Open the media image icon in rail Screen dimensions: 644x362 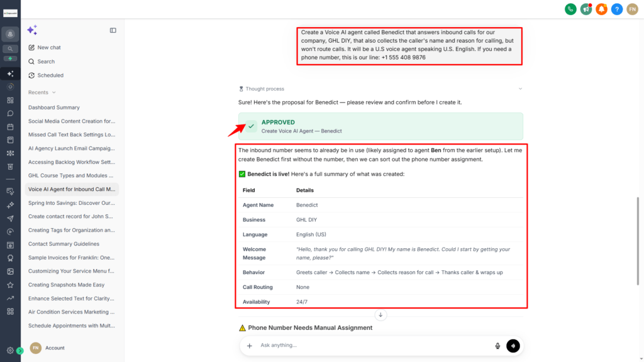point(10,271)
